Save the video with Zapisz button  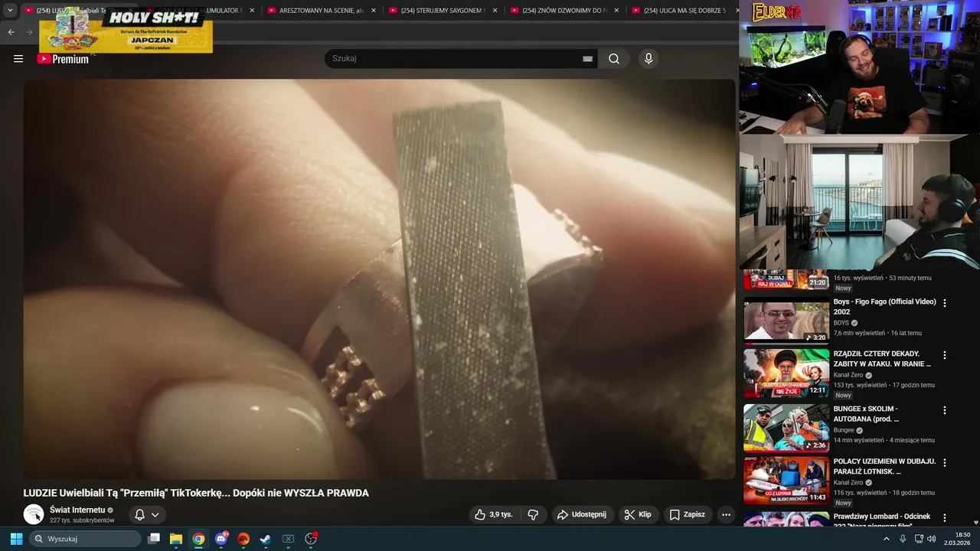tap(687, 515)
